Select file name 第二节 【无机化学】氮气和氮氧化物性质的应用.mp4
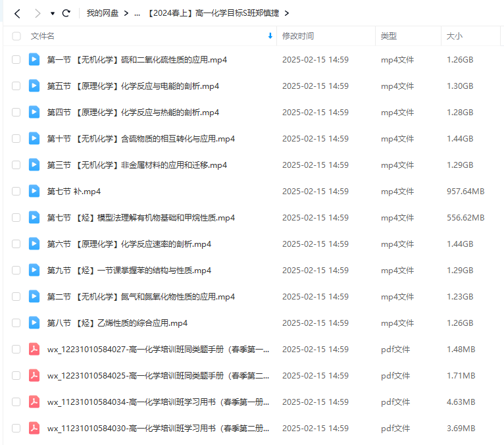This screenshot has height=445, width=504. 141,297
